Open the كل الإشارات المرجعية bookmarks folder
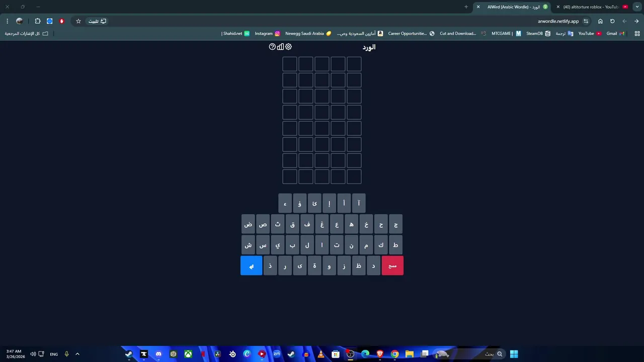The image size is (644, 362). click(x=27, y=34)
